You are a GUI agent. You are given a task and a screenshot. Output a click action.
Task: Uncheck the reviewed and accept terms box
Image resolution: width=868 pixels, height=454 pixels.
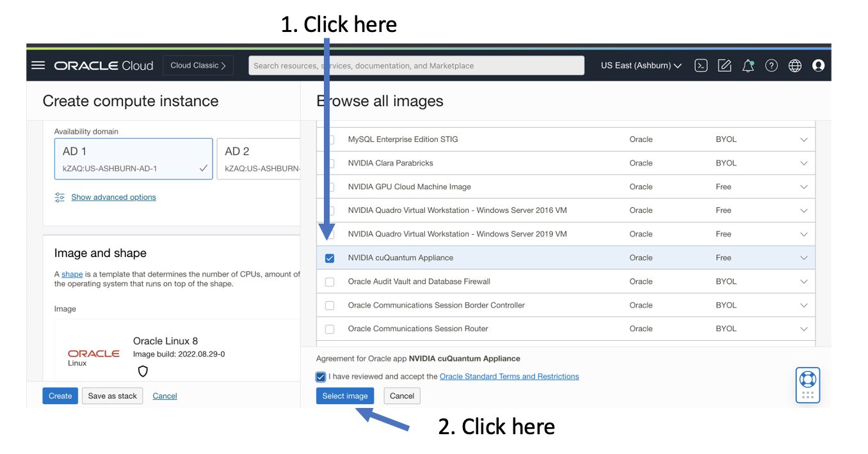[x=321, y=377]
